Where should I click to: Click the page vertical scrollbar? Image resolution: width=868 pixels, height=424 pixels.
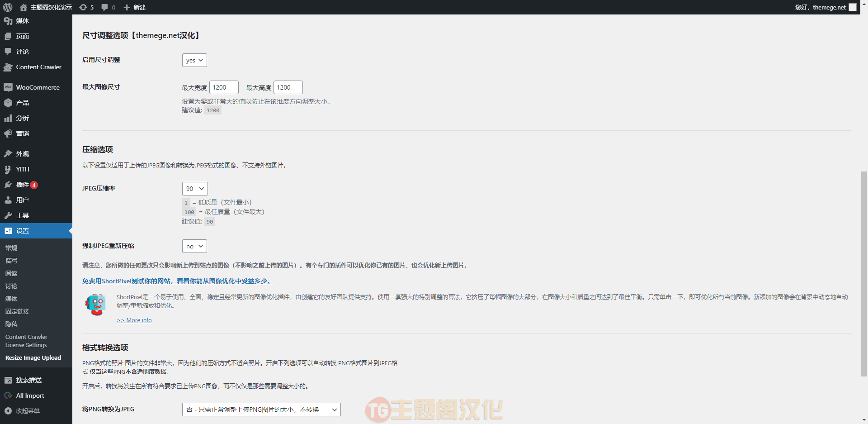coord(864,274)
